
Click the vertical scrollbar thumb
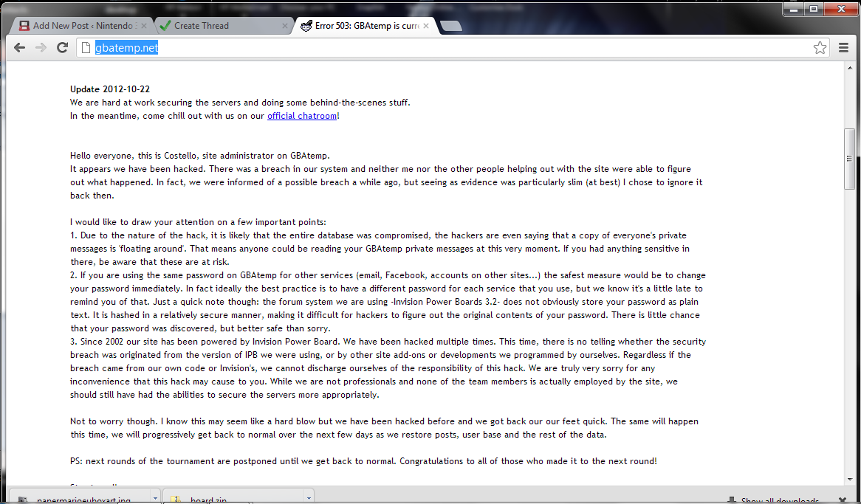(849, 159)
